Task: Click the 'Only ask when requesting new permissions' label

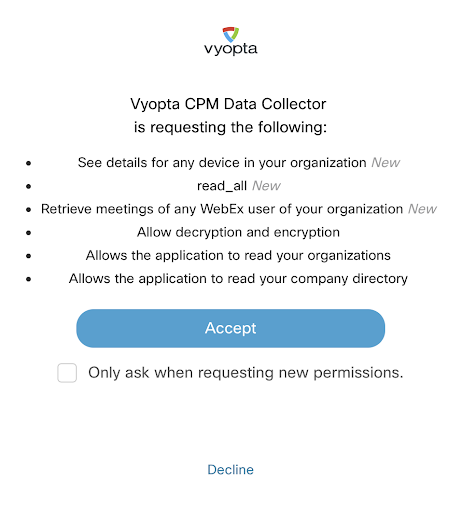Action: pos(246,373)
